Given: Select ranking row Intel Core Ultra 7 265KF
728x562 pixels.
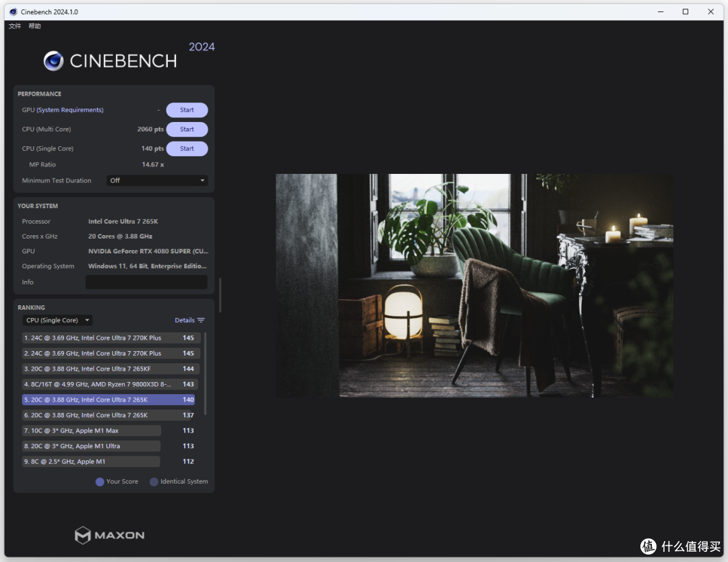Looking at the screenshot, I should pos(111,369).
